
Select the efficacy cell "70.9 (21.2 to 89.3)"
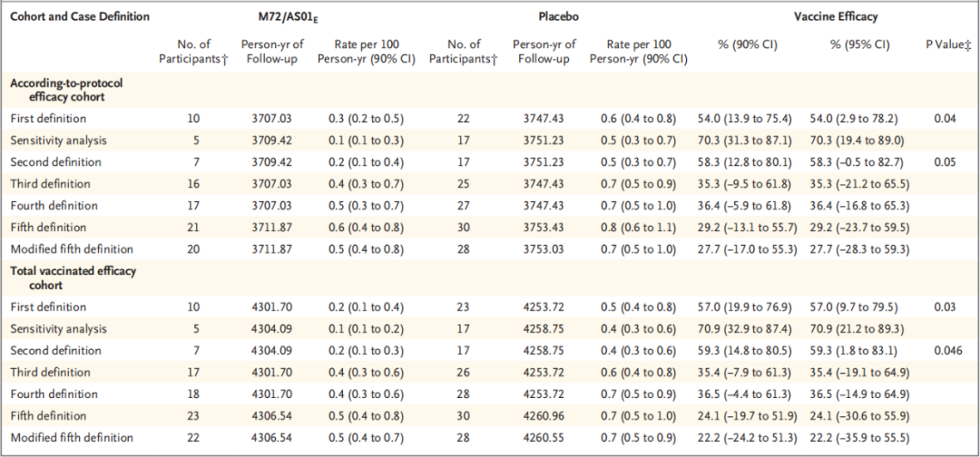click(x=858, y=329)
